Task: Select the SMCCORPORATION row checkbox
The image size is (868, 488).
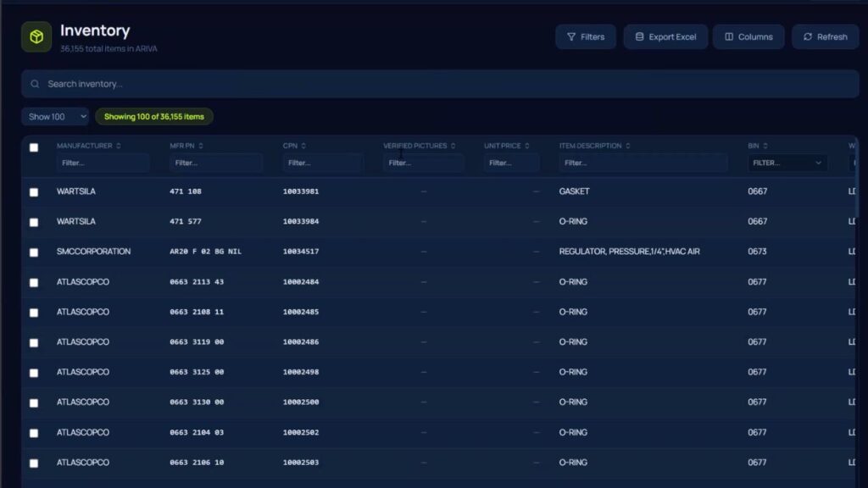Action: [x=34, y=252]
